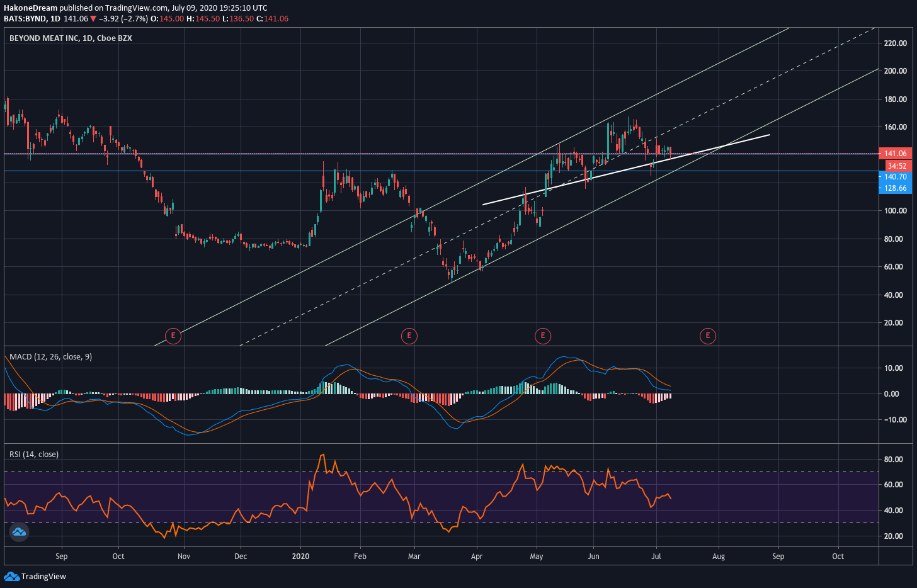Click the 100.00 price axis label
Viewport: 917px width, 588px height.
(895, 211)
